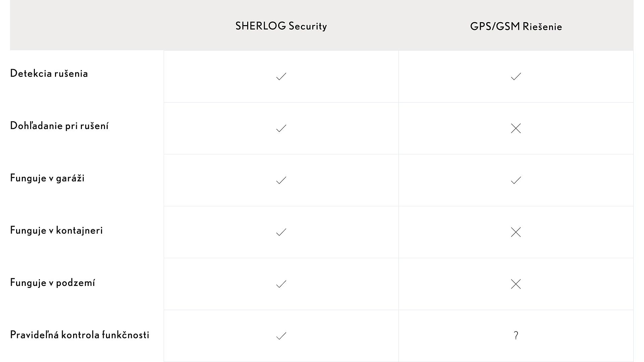Click SHERLOG checkmark for Funguje v garáži

click(x=281, y=180)
